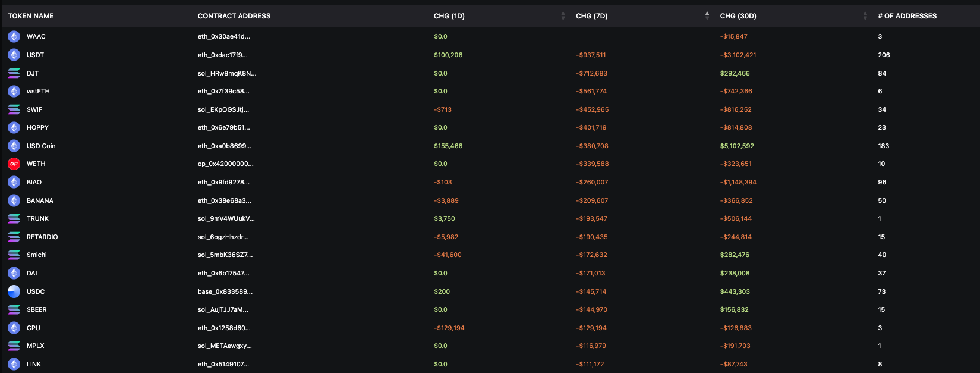Click the Ethereum icon beside GPU

point(14,328)
